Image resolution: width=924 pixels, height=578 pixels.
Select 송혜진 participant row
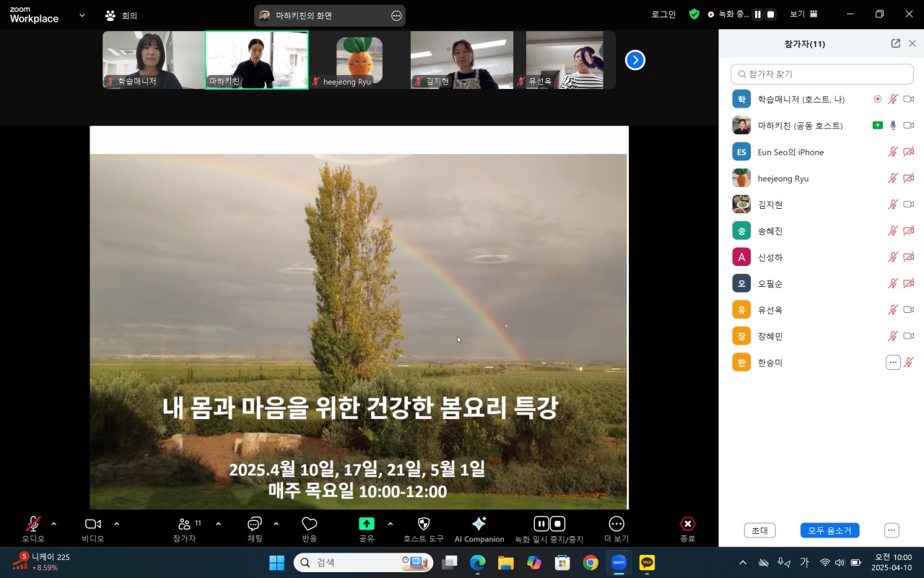point(822,231)
